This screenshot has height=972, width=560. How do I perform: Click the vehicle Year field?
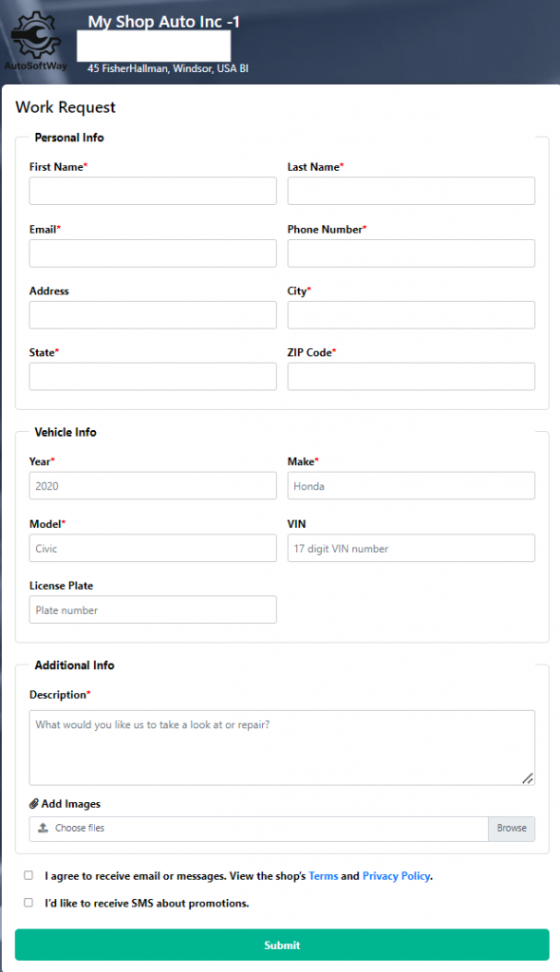click(x=153, y=486)
